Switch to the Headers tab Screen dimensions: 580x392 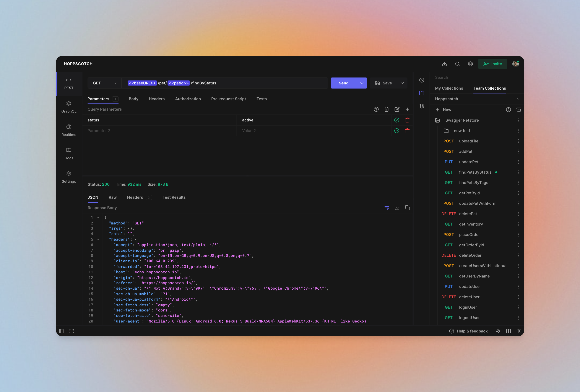pyautogui.click(x=157, y=98)
